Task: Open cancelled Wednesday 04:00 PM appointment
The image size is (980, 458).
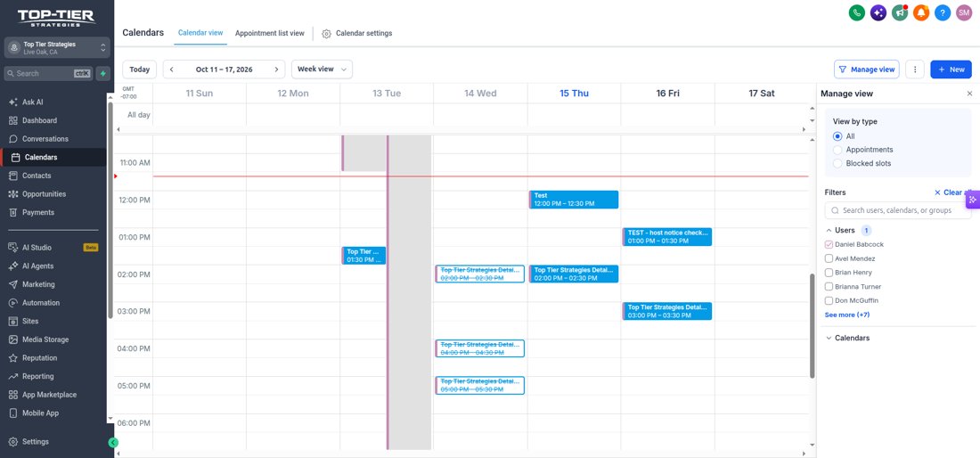Action: [x=480, y=348]
